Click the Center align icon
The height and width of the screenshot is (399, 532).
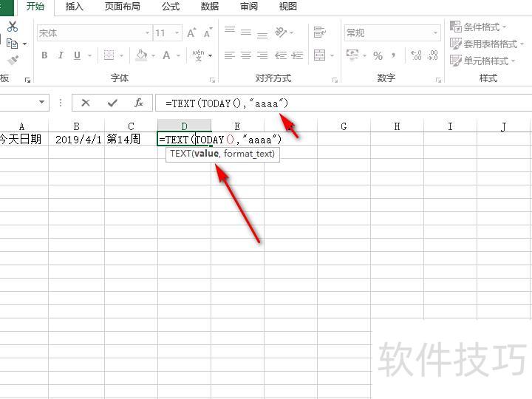[246, 55]
